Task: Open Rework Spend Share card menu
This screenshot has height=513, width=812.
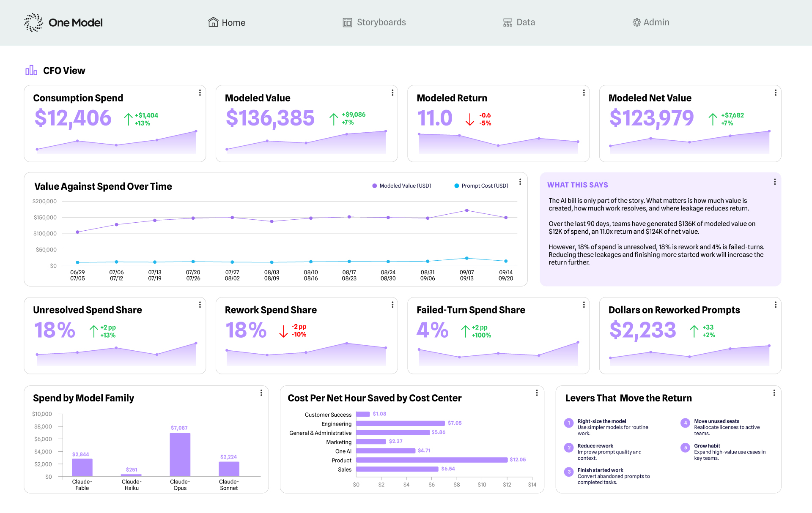Action: (x=392, y=305)
